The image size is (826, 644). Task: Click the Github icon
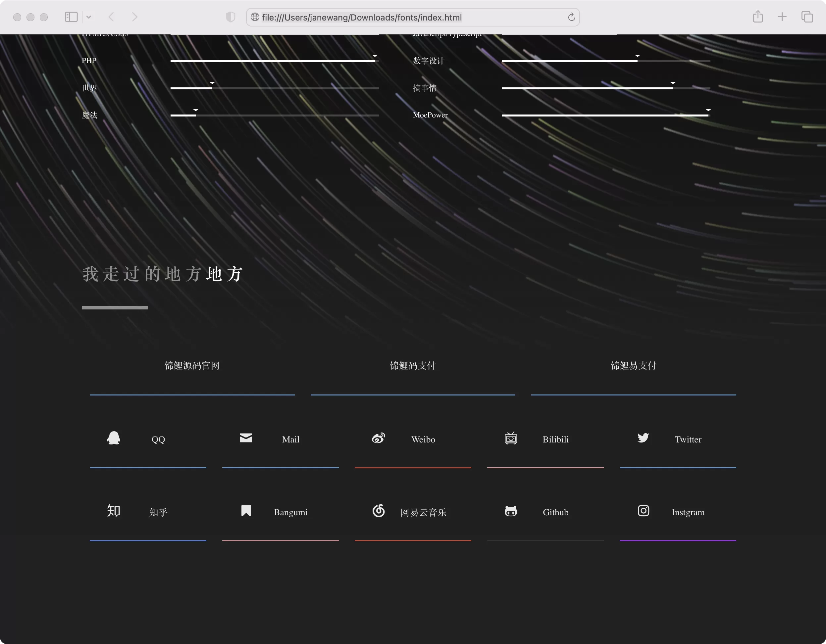[511, 511]
